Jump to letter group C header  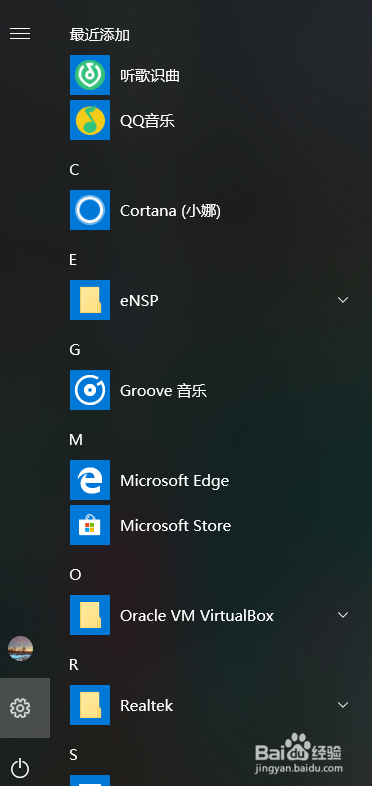[x=74, y=170]
